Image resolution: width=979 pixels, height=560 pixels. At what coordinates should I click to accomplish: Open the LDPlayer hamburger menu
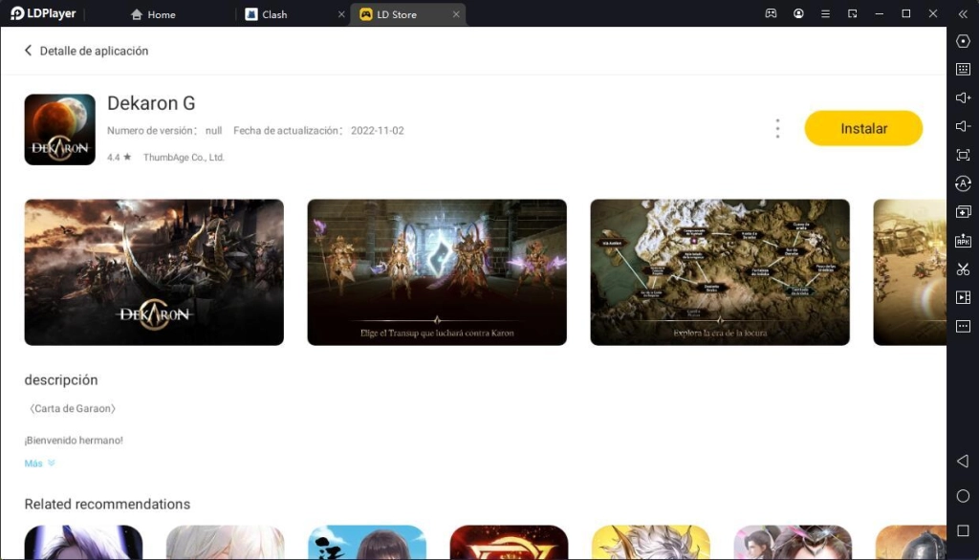tap(825, 14)
